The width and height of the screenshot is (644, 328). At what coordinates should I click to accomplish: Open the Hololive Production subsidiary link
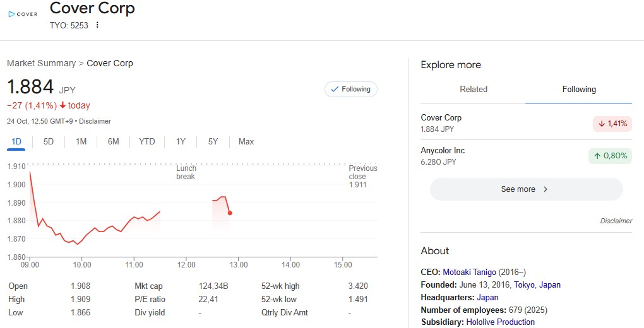click(x=500, y=322)
